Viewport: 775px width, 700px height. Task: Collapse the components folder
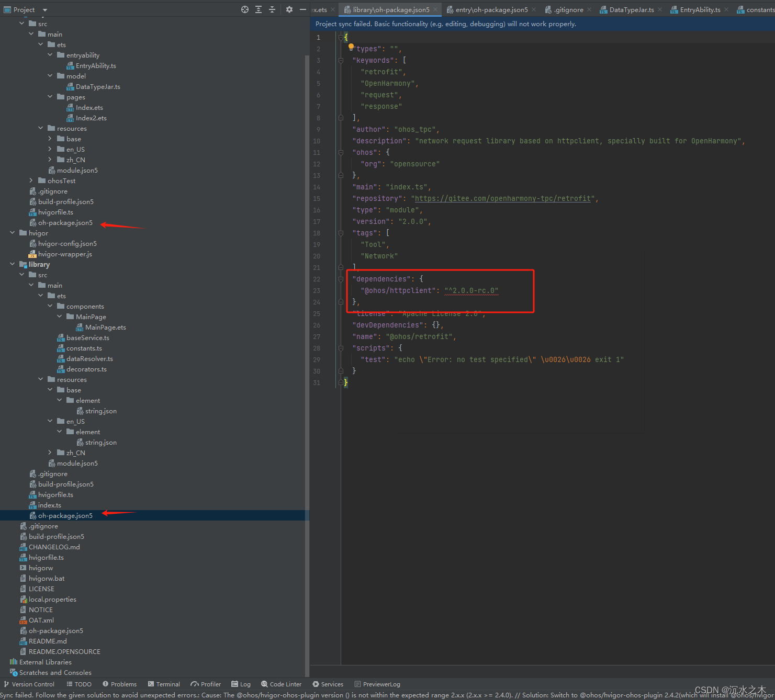tap(50, 306)
